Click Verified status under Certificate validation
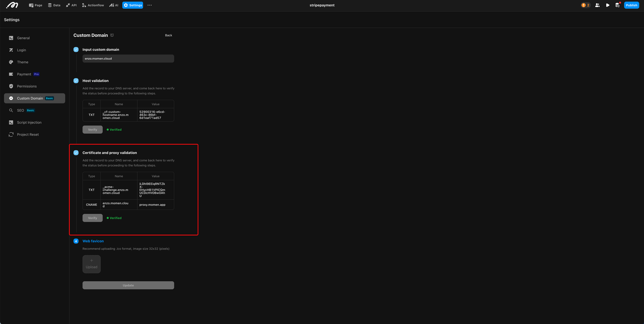644x324 pixels. pyautogui.click(x=114, y=218)
